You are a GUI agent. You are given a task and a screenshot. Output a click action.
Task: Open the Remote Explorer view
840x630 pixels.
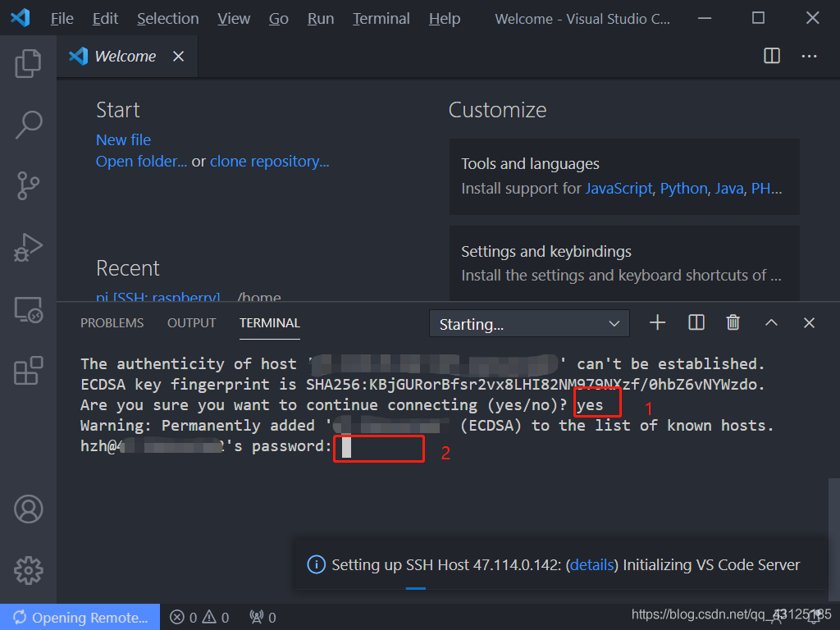(28, 309)
